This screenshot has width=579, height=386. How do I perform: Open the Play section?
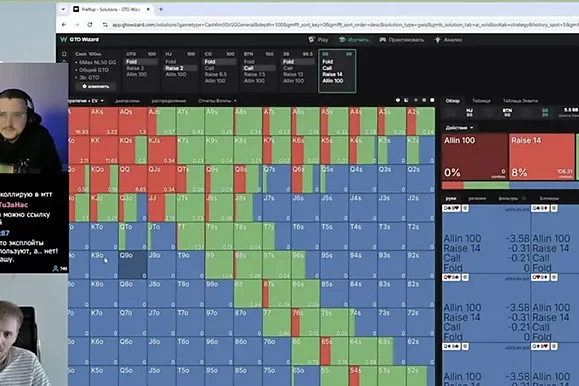pos(319,40)
